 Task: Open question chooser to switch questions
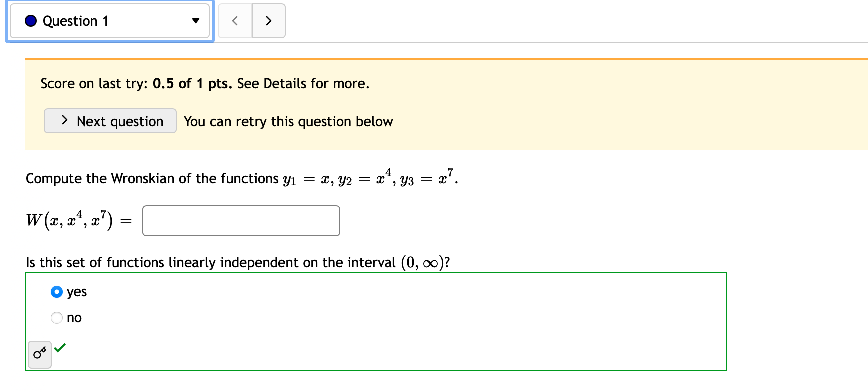(109, 21)
